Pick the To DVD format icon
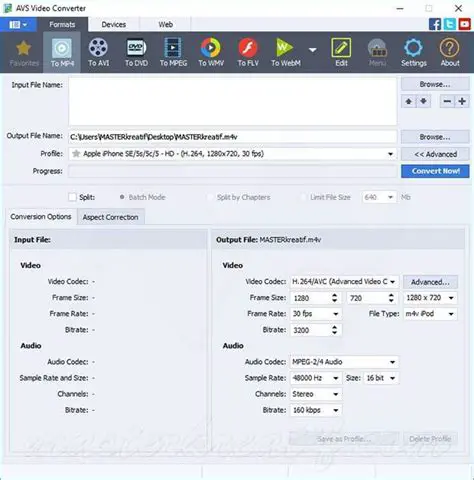Viewport: 474px width, 480px height. (x=136, y=53)
